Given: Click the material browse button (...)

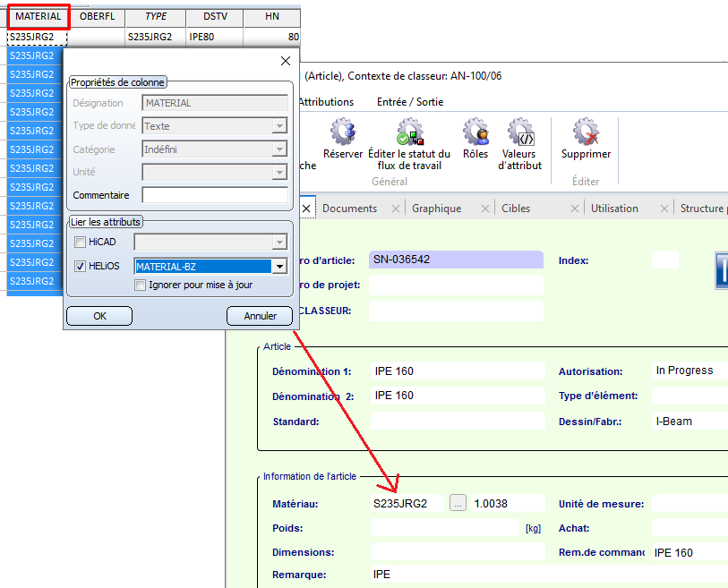Looking at the screenshot, I should click(458, 503).
